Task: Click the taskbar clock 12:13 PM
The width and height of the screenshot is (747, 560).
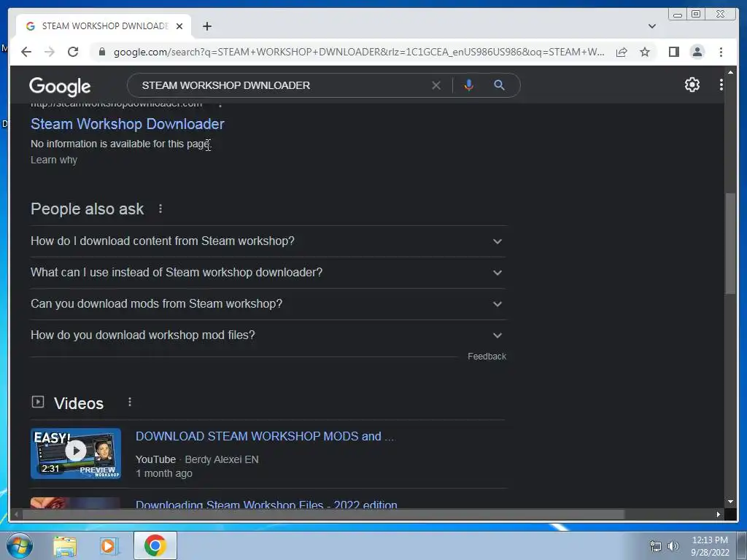Action: pyautogui.click(x=710, y=540)
